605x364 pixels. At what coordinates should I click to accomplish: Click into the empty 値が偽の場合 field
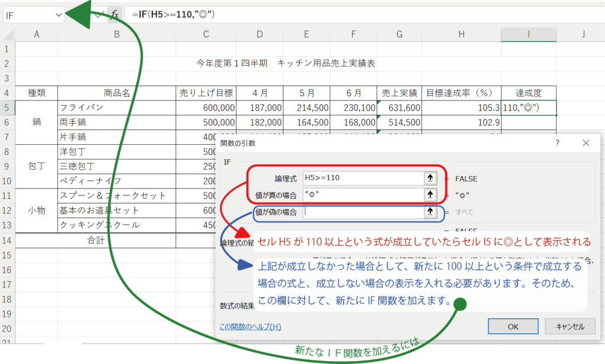[360, 212]
